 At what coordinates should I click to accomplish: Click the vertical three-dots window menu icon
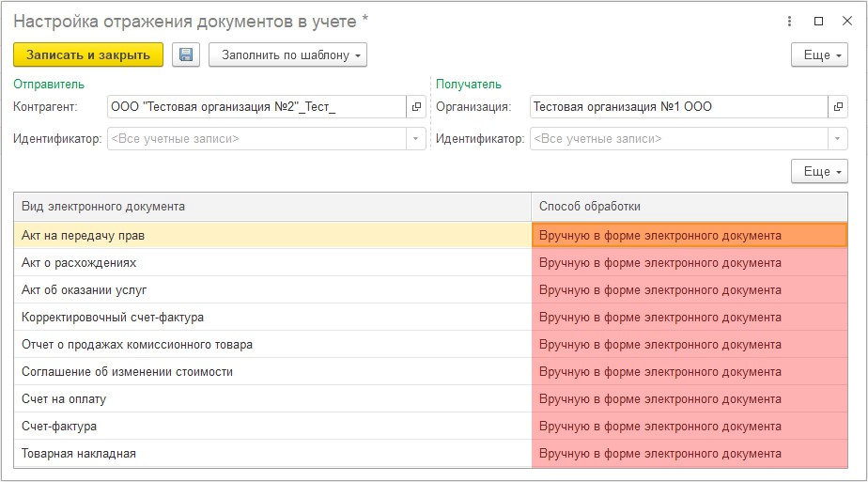(787, 21)
